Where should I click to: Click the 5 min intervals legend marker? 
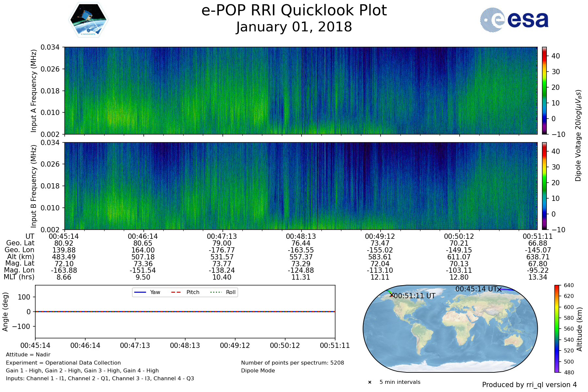coord(370,382)
